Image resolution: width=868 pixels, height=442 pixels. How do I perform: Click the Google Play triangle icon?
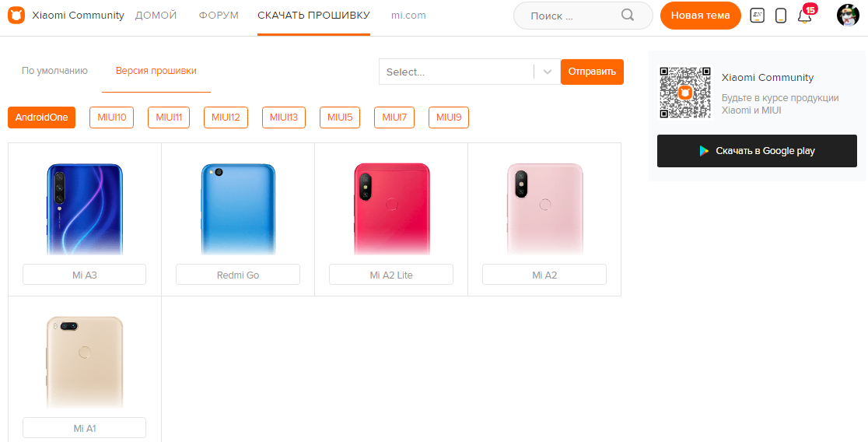pos(704,151)
